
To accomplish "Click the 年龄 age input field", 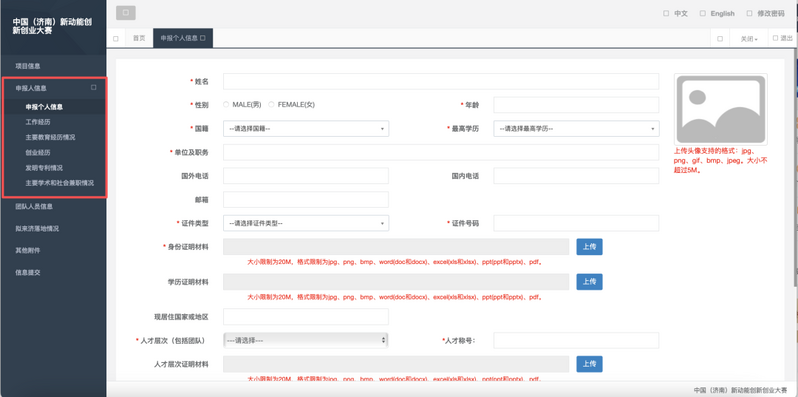I will pos(576,105).
